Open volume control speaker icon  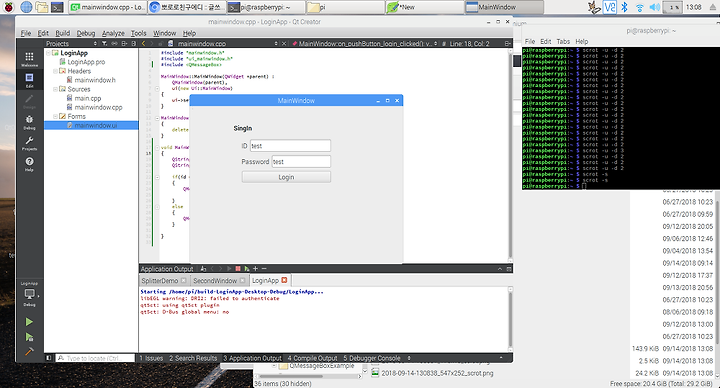(x=655, y=7)
